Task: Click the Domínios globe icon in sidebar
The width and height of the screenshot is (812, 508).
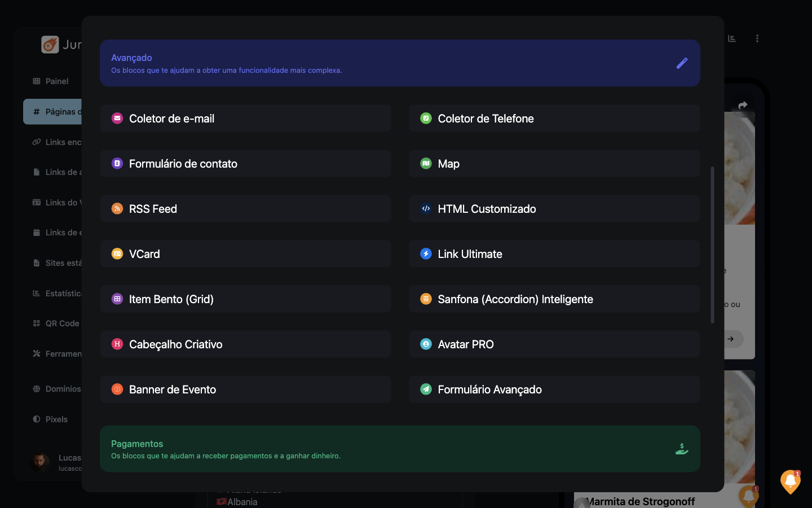Action: coord(37,389)
